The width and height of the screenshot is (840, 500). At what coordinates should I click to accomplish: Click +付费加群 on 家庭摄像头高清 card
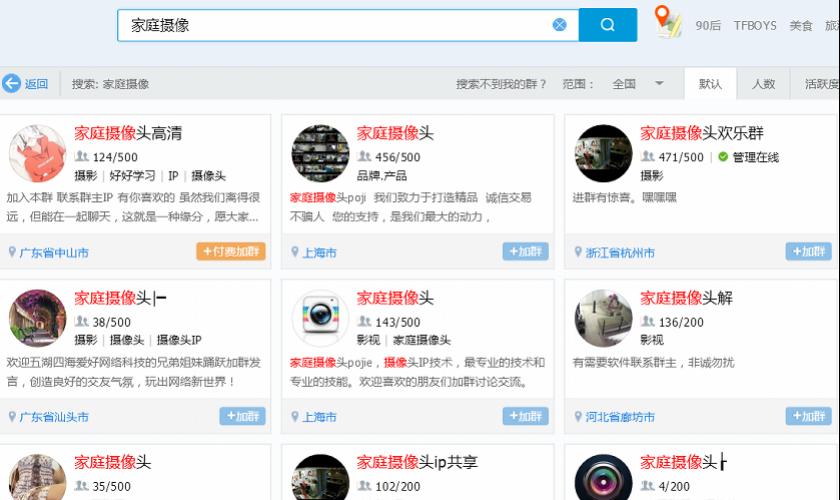tap(231, 251)
